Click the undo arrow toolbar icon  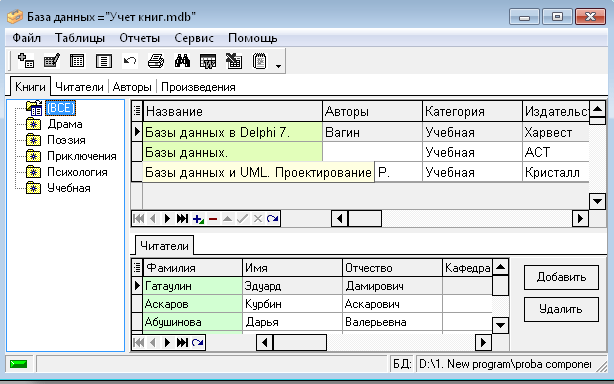point(130,61)
